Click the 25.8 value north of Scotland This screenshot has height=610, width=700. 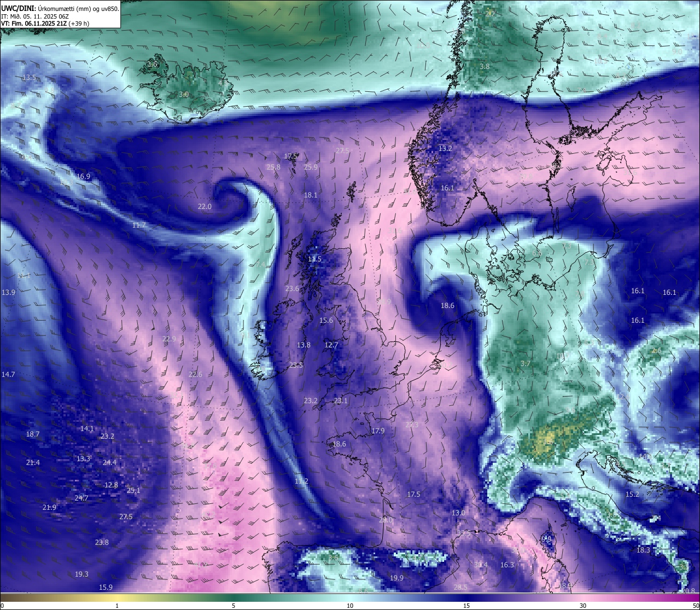[273, 167]
